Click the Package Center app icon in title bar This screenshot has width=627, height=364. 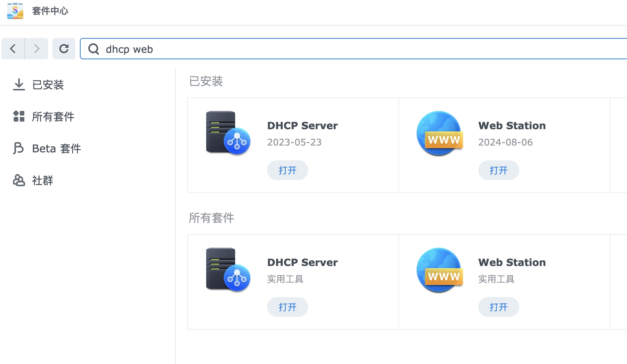(15, 11)
